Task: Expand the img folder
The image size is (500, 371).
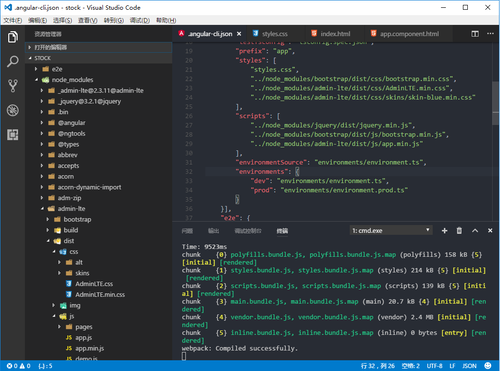Action: click(99, 305)
